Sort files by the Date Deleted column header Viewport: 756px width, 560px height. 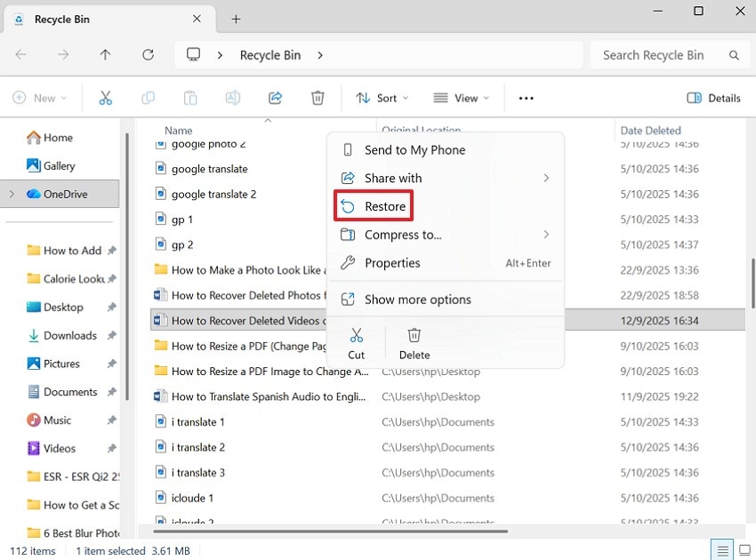point(650,130)
